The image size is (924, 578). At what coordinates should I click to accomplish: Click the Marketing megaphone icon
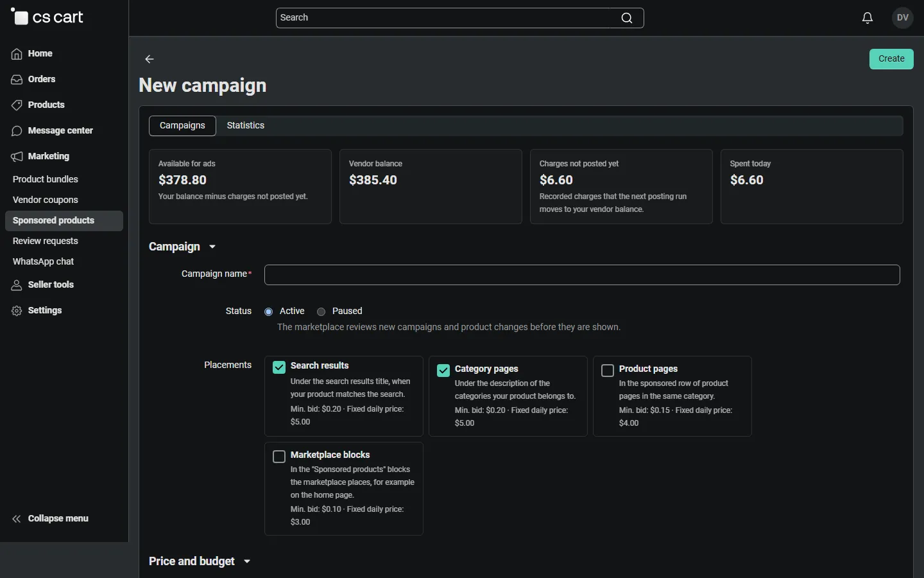(x=17, y=157)
